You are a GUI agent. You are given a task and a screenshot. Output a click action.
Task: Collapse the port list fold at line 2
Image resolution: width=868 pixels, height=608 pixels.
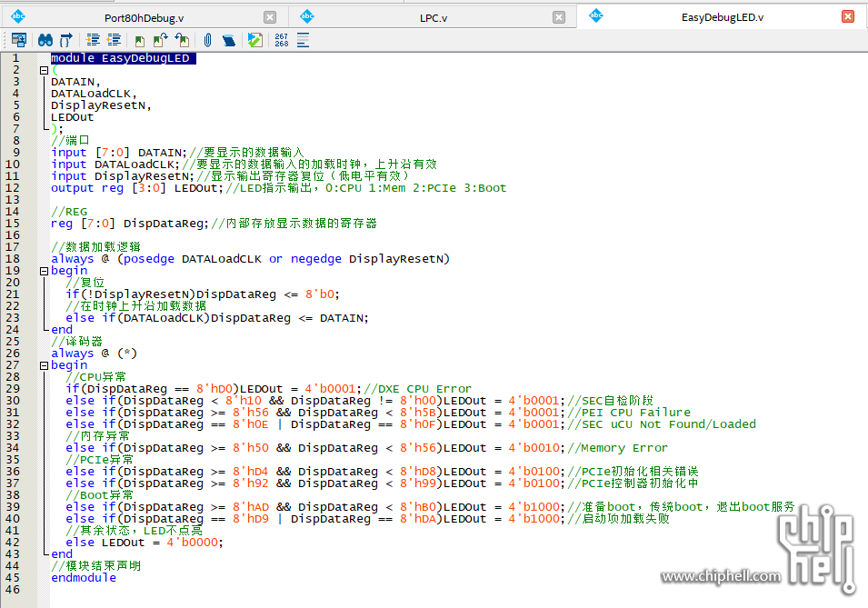point(44,70)
